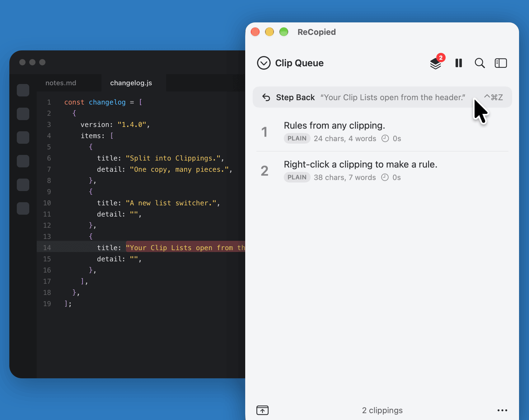The width and height of the screenshot is (529, 420).
Task: Click the PLAIN tag on clipping 2
Action: 297,177
